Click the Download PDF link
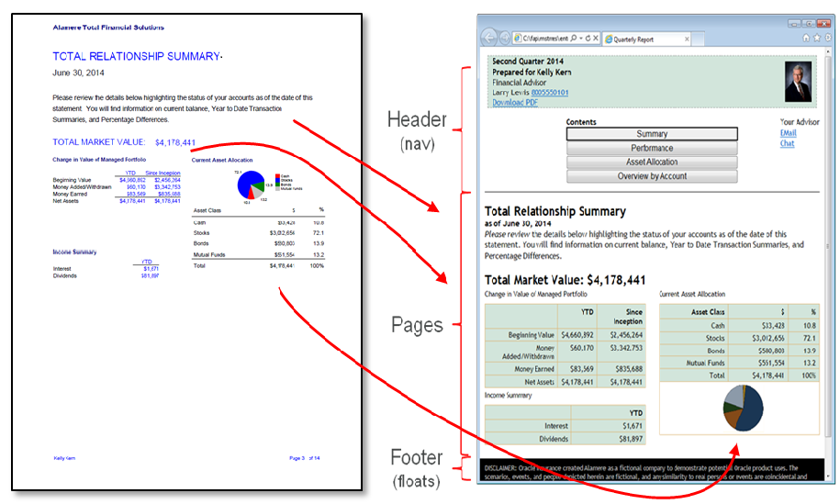 (515, 102)
